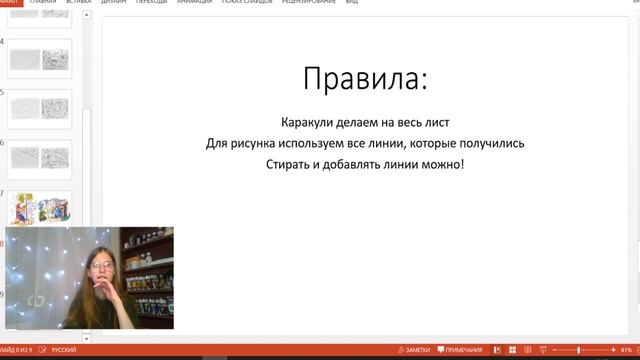
Task: Toggle the ЗАМЕТКИ notes pane
Action: click(x=414, y=350)
